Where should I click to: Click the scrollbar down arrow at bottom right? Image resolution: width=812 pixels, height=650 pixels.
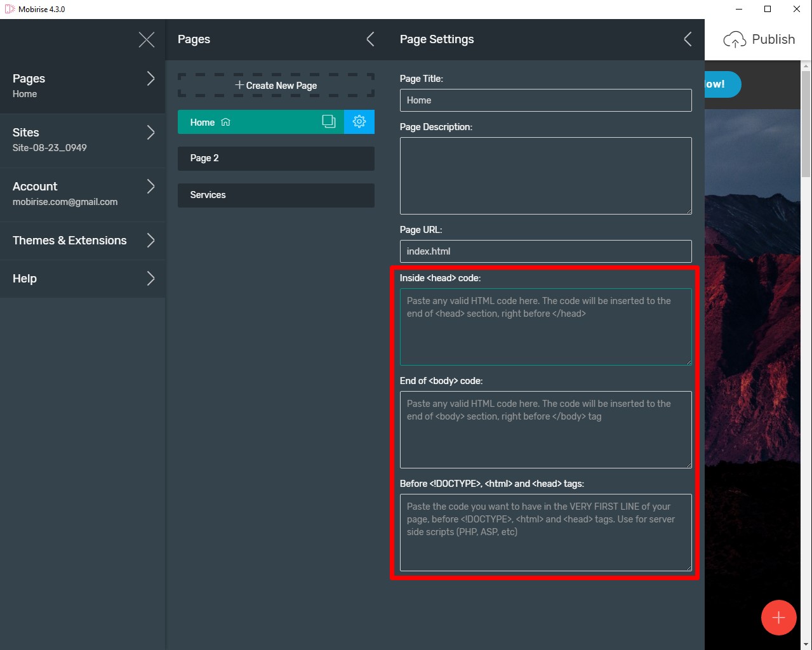tap(806, 644)
